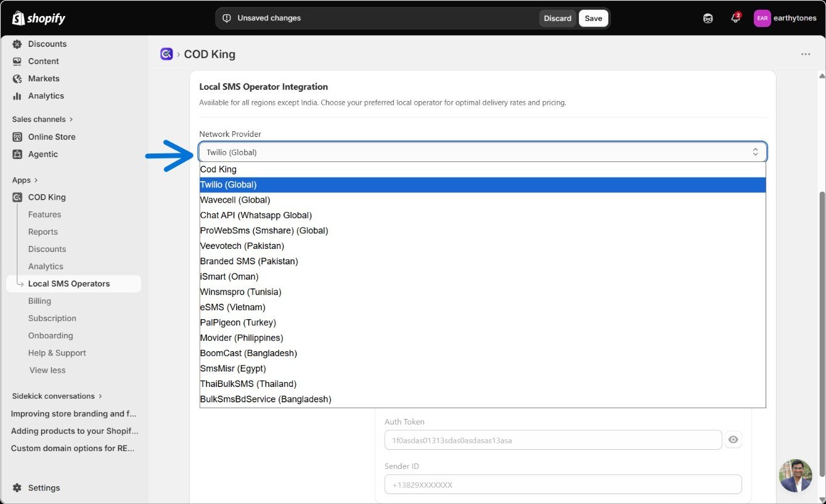The image size is (826, 504).
Task: Open the earthytones account menu
Action: (x=785, y=18)
